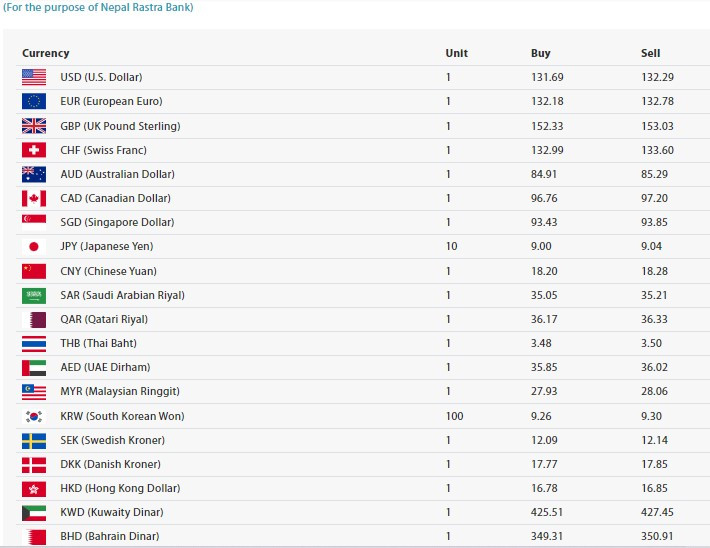Click the Buy column header
This screenshot has height=548, width=710.
540,53
